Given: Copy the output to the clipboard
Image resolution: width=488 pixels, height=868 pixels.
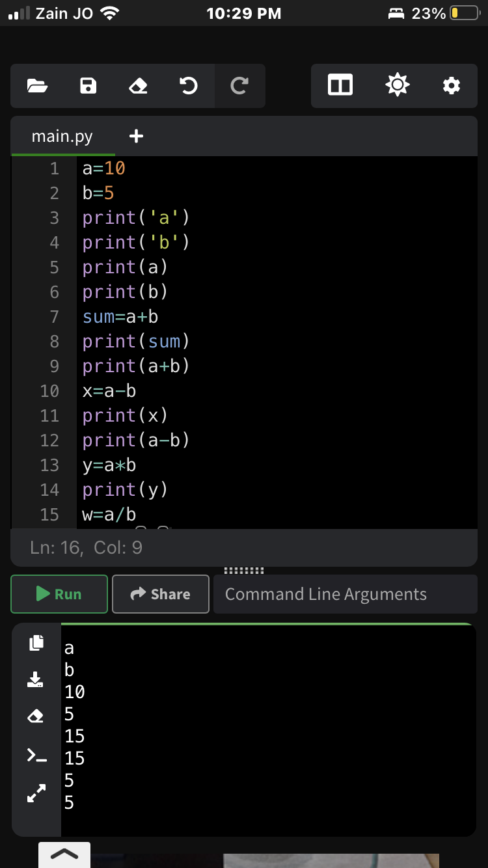Looking at the screenshot, I should tap(36, 642).
